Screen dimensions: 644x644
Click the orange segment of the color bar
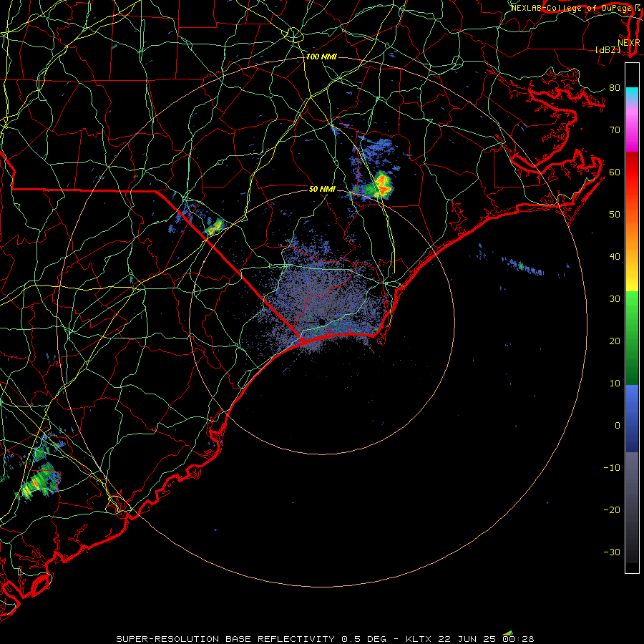point(632,230)
